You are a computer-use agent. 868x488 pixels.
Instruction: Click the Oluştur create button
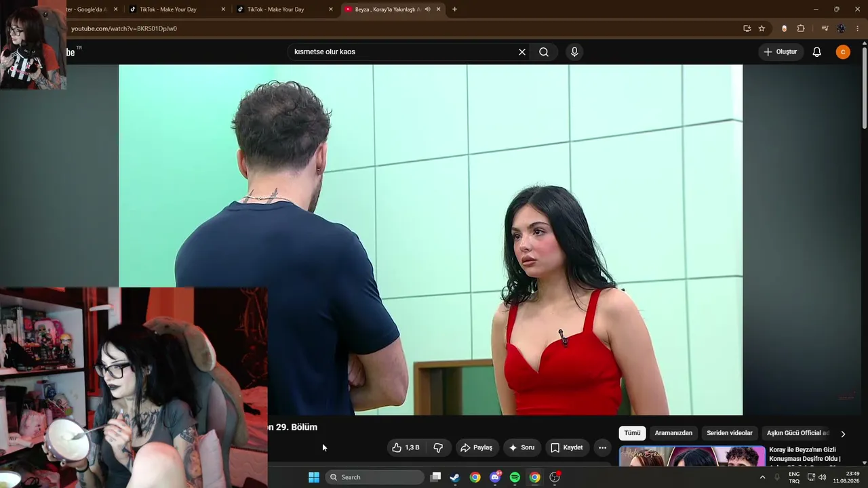781,52
